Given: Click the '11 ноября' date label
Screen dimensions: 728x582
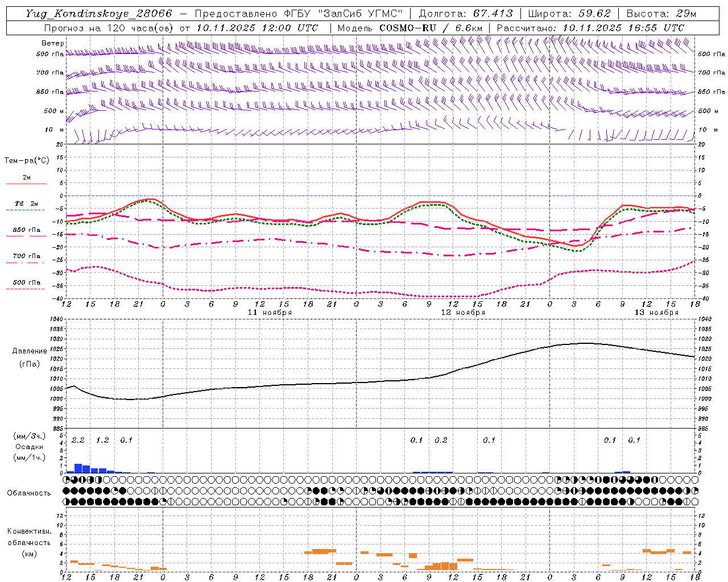Looking at the screenshot, I should click(270, 313).
